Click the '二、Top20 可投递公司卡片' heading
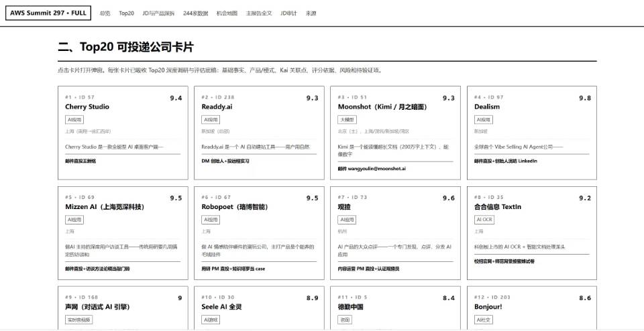This screenshot has height=331, width=644. pos(125,47)
